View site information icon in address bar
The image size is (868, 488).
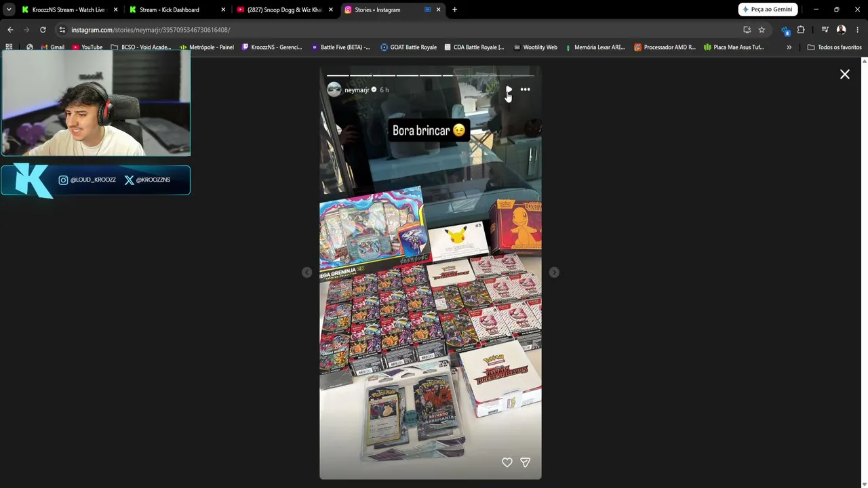point(62,30)
